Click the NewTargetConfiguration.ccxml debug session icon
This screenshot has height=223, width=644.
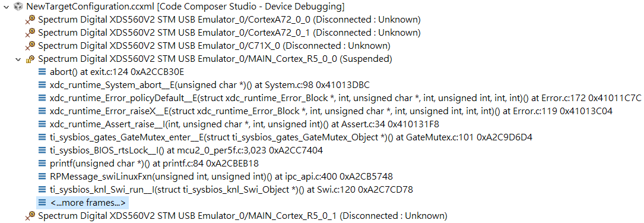pyautogui.click(x=18, y=7)
